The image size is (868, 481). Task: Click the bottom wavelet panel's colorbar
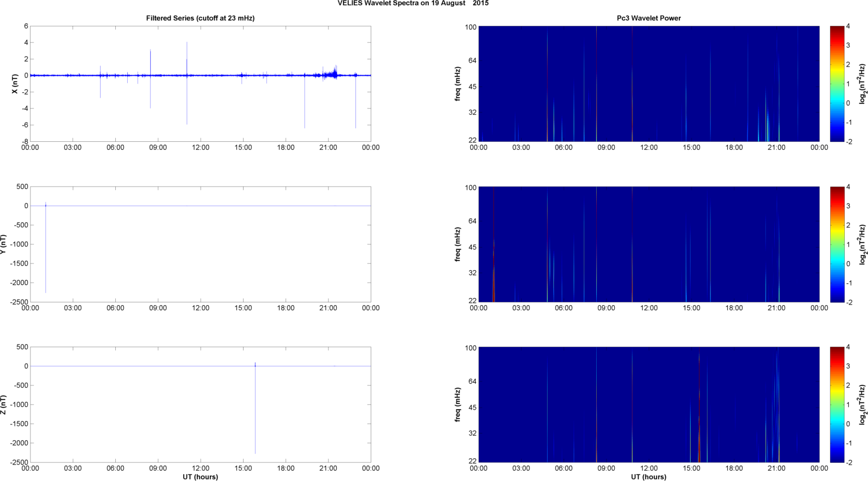pyautogui.click(x=837, y=405)
